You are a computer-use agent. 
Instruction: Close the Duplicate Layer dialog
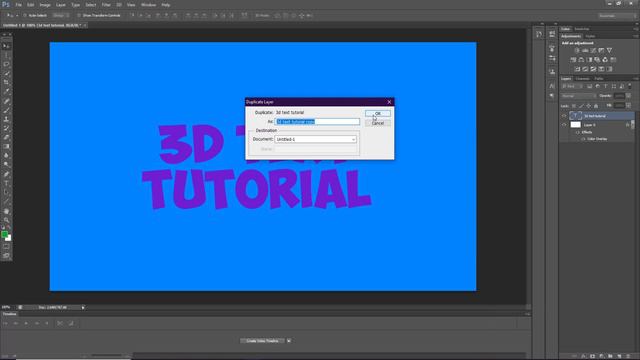coord(389,102)
